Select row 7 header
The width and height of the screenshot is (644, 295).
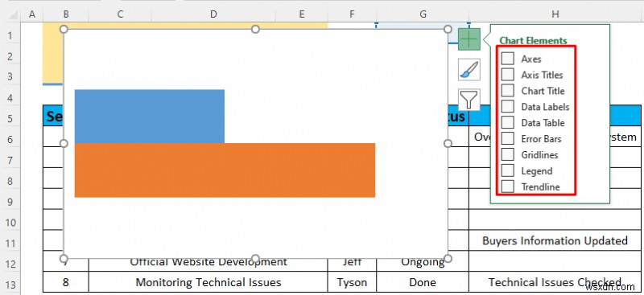click(10, 160)
